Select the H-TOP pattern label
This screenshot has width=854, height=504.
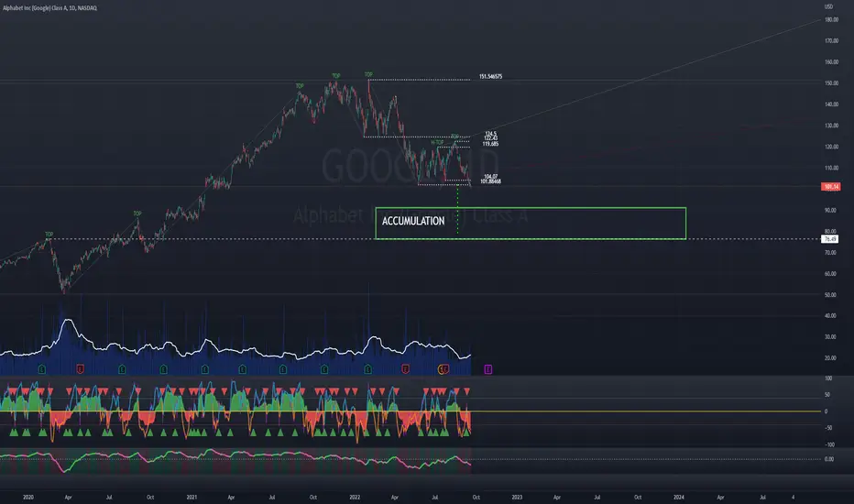click(x=437, y=143)
